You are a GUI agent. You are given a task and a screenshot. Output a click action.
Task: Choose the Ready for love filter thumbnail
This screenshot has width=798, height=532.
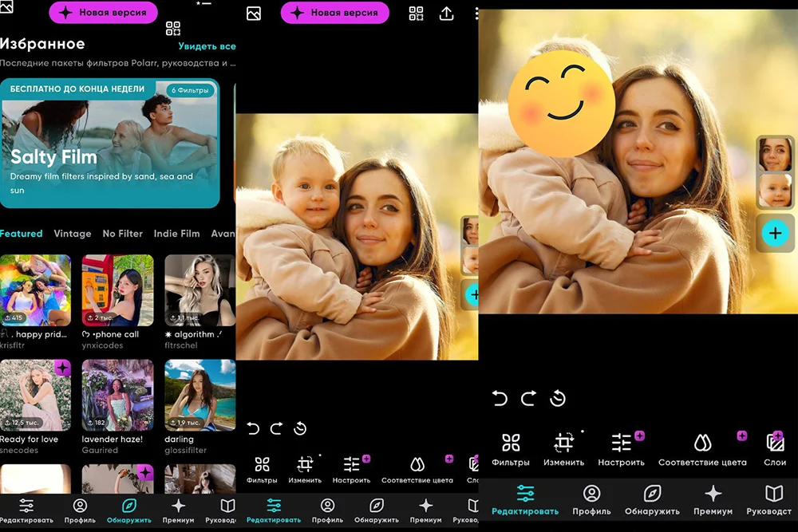pos(35,395)
